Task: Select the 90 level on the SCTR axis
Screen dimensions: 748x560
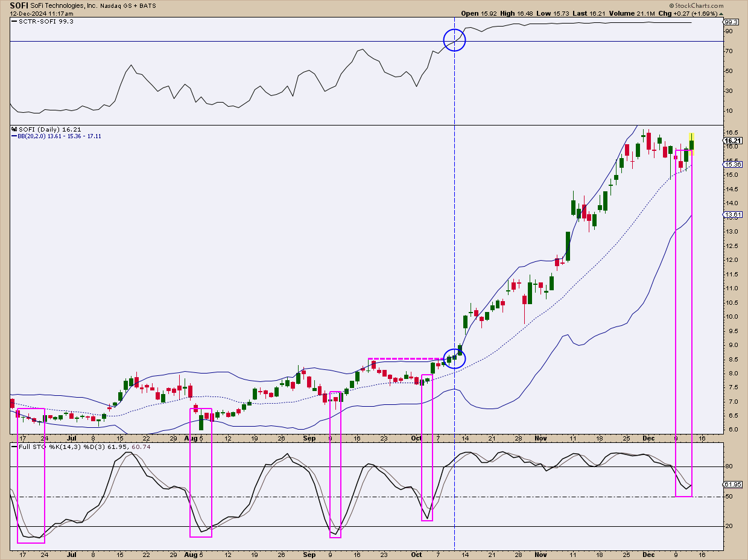Action: (728, 31)
